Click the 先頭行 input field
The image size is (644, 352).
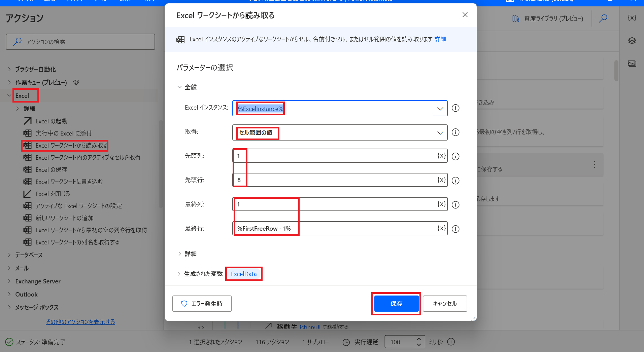coord(340,180)
